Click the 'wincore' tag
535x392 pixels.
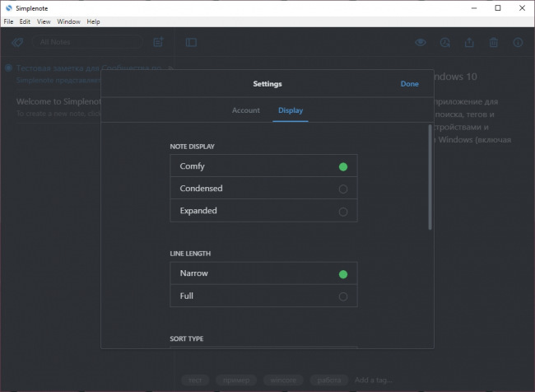283,380
